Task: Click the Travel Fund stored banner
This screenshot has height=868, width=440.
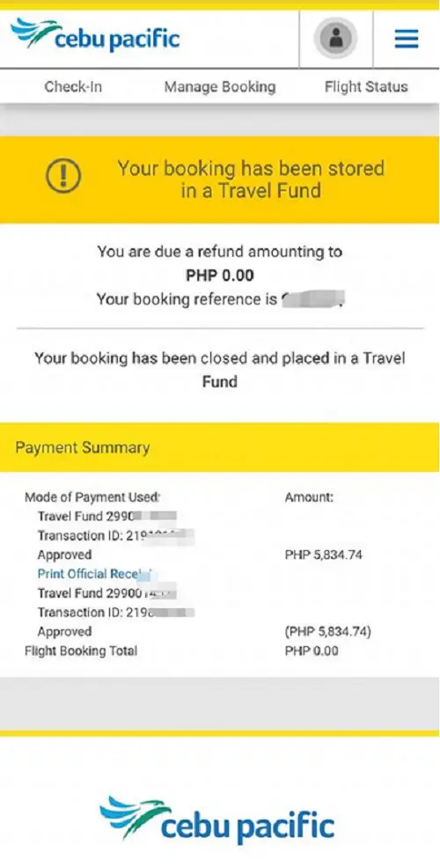Action: coord(220,180)
